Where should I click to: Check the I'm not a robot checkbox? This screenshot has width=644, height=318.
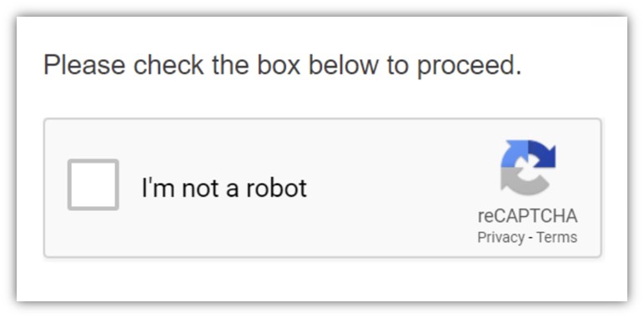(x=93, y=184)
